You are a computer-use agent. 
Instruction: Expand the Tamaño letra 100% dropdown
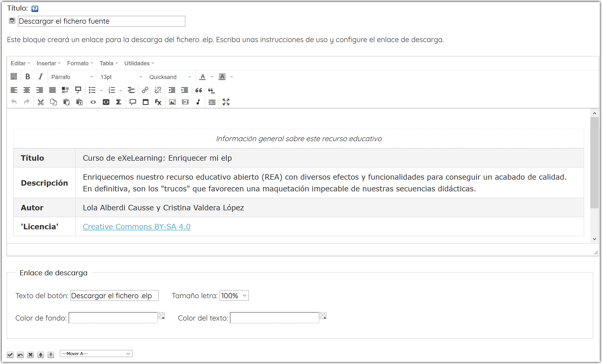pyautogui.click(x=234, y=296)
